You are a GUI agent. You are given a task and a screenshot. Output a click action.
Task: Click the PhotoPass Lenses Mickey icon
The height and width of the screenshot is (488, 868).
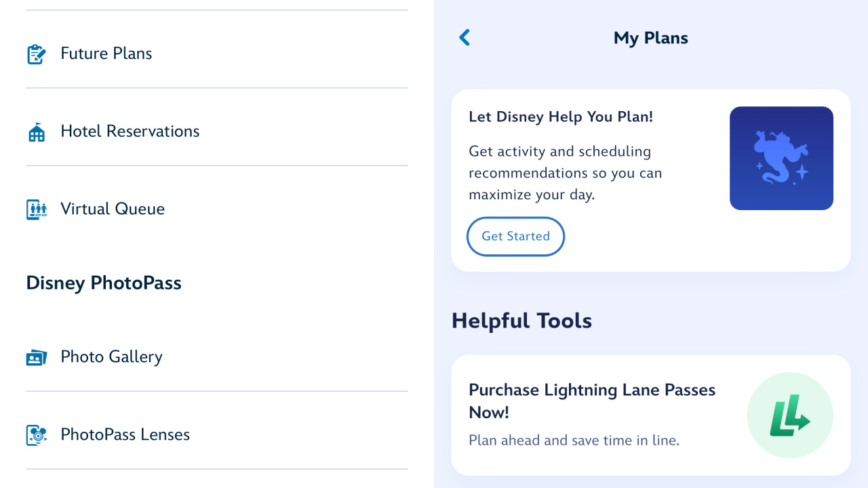[37, 435]
